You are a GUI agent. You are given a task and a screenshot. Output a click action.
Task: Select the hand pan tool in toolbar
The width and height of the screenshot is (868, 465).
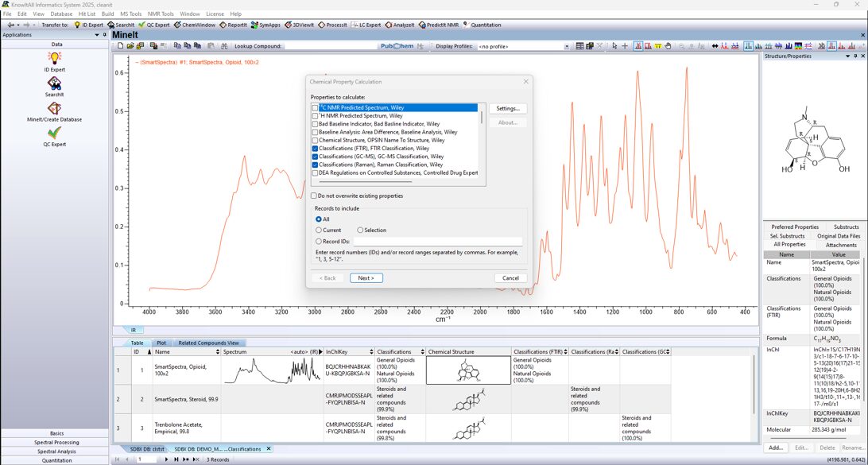[x=668, y=46]
